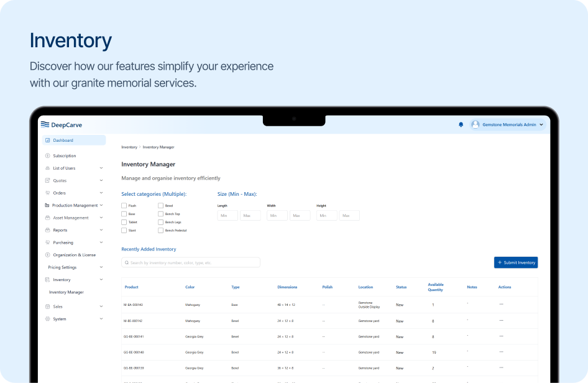This screenshot has width=588, height=383.
Task: Click the Length Min input field
Action: pyautogui.click(x=227, y=216)
